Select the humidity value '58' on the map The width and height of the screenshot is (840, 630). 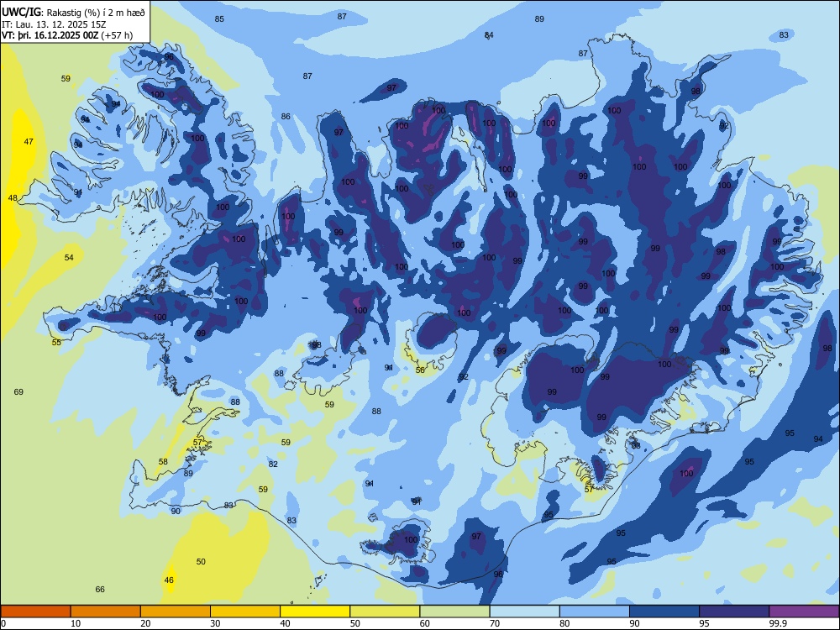pyautogui.click(x=164, y=462)
